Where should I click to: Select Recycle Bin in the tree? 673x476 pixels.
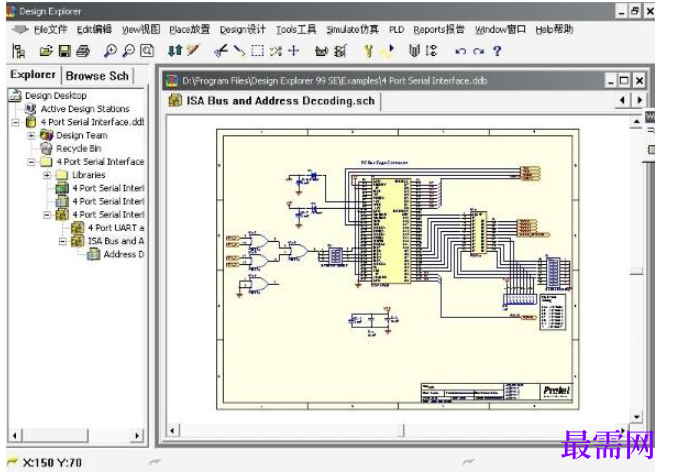79,149
